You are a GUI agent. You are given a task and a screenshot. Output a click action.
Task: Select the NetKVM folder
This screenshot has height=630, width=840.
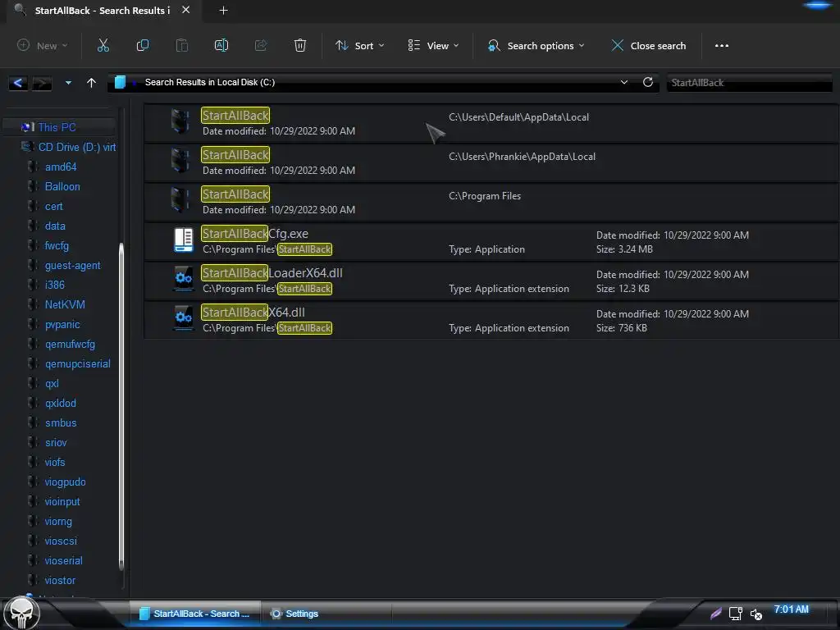[x=65, y=305]
